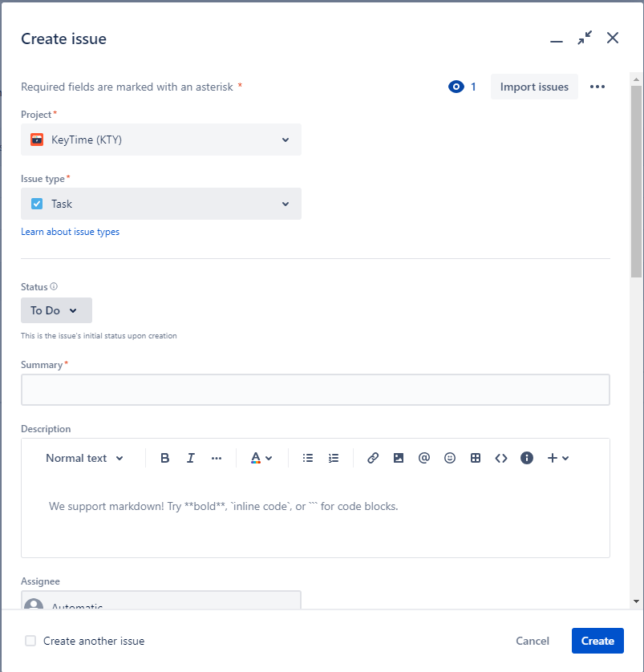
Task: Close the Create issue dialog
Action: coord(613,38)
